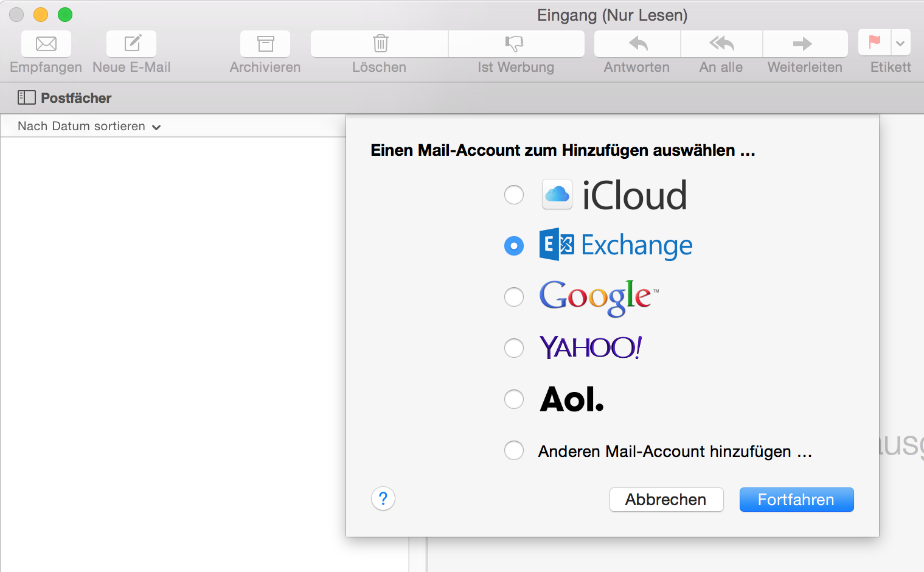This screenshot has width=924, height=572.
Task: Continue account setup with Fortfahren
Action: [796, 499]
